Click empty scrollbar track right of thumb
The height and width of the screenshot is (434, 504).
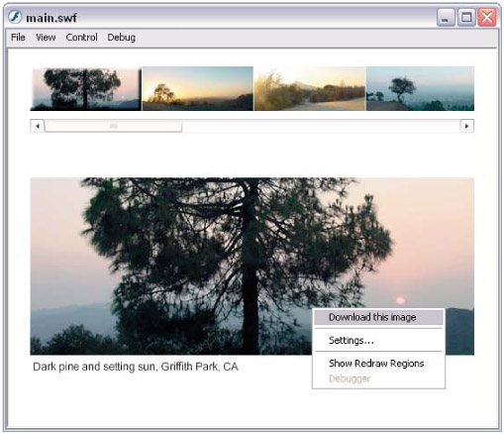[321, 126]
